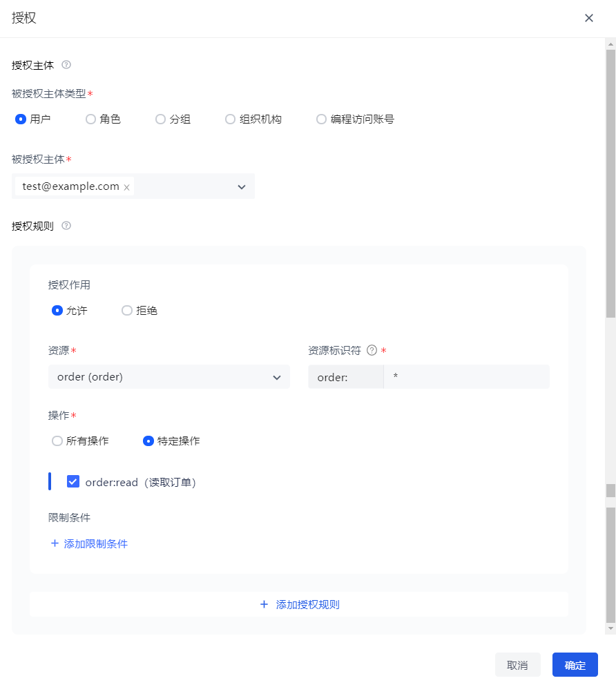Remove test@example.com tag with x icon
Screen dimensions: 616x685
(x=126, y=187)
